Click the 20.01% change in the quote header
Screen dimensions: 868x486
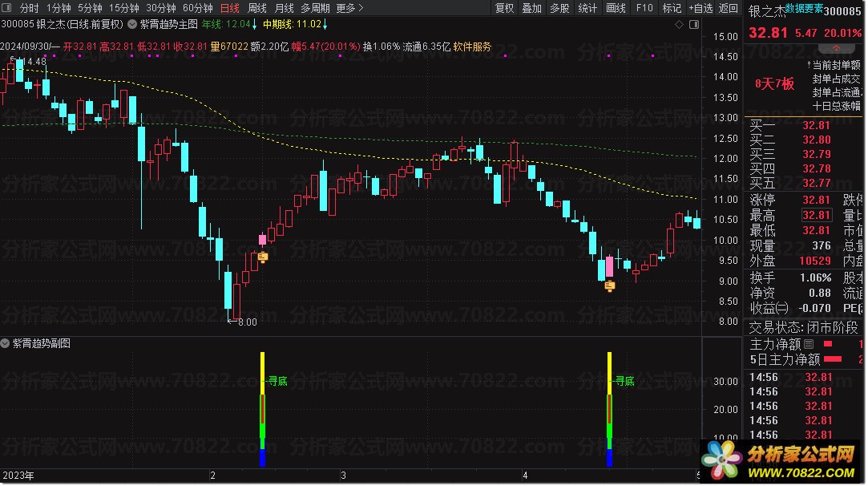pos(842,33)
